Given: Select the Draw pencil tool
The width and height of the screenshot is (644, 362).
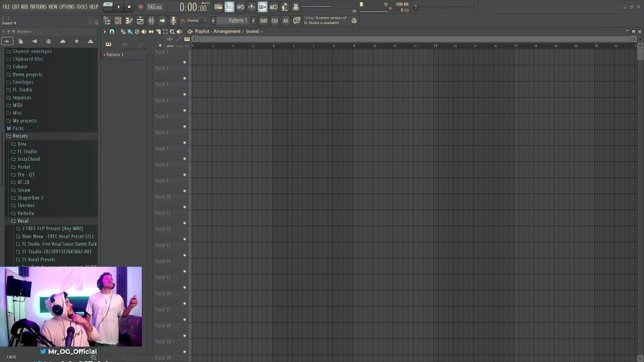Looking at the screenshot, I should tap(122, 32).
